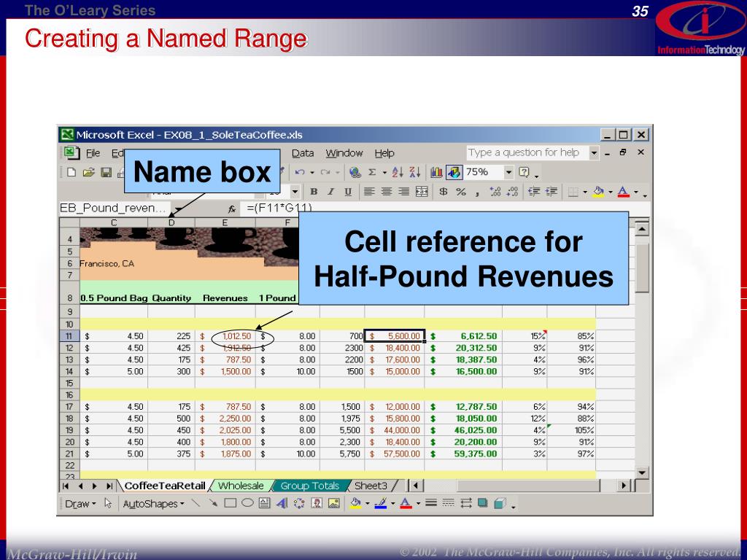Screen dimensions: 747x560
Task: Toggle Italic formatting
Action: pyautogui.click(x=330, y=192)
